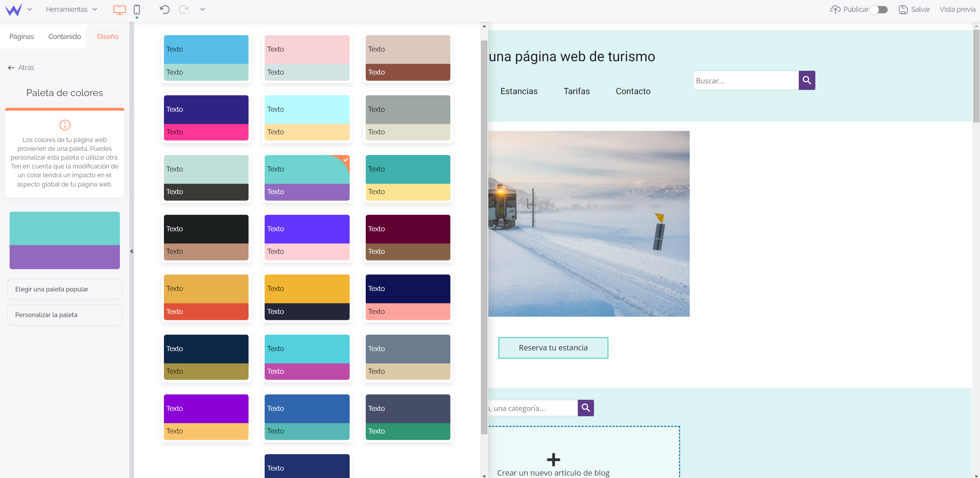Click the blog category search field

click(x=533, y=408)
